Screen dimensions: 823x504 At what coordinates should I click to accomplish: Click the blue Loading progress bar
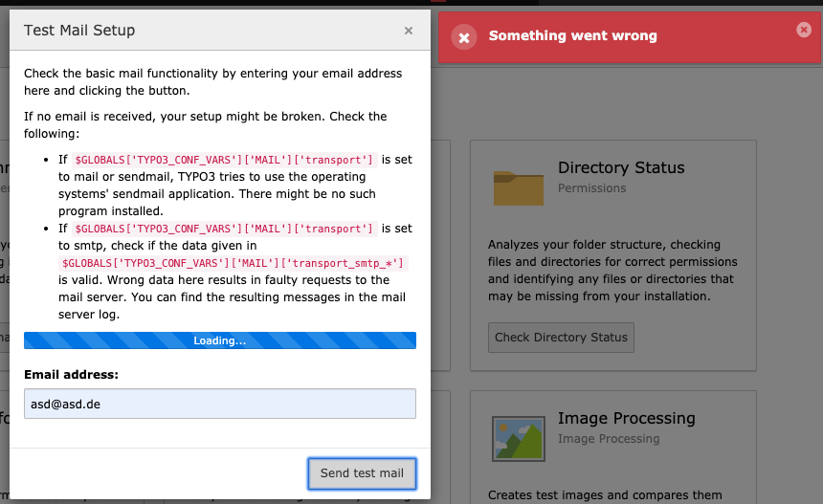click(219, 340)
